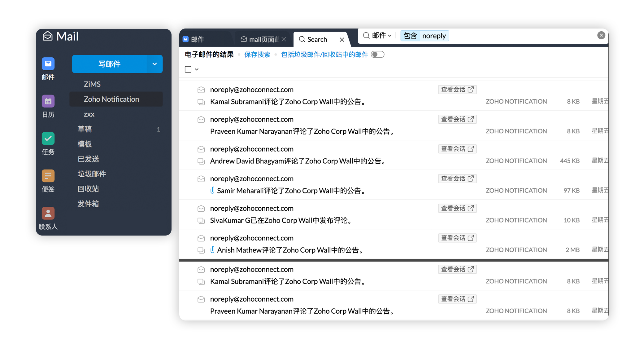Switch to the mail页面 tab
Screen dimensions: 644x362
260,39
